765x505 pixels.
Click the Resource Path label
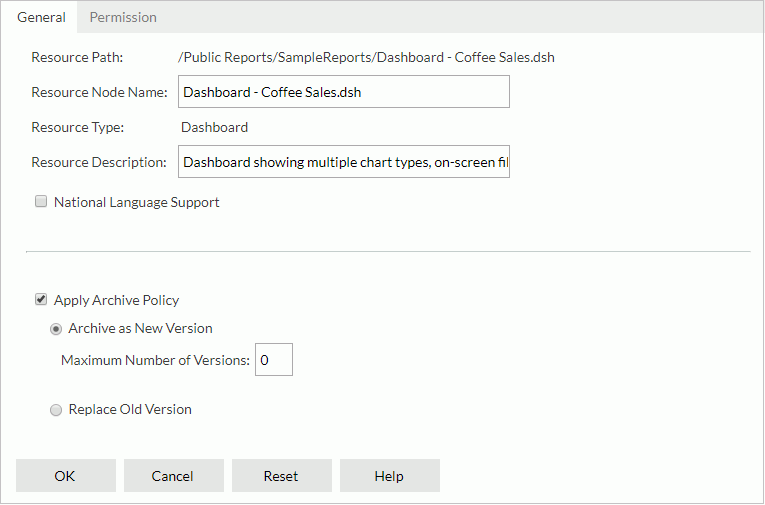click(77, 57)
